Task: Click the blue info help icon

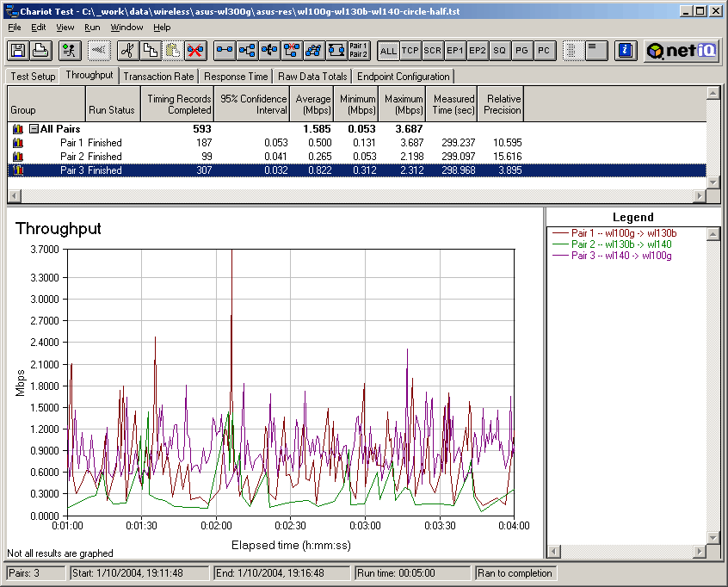Action: pos(626,51)
